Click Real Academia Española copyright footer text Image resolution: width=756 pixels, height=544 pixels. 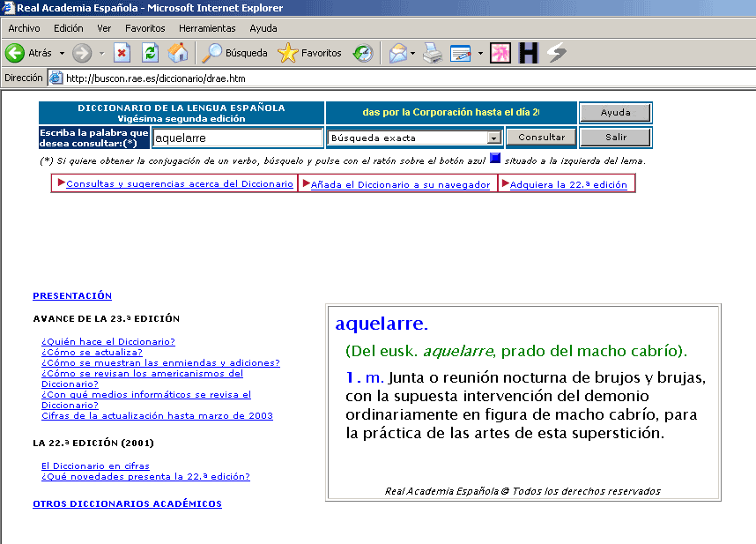point(523,491)
